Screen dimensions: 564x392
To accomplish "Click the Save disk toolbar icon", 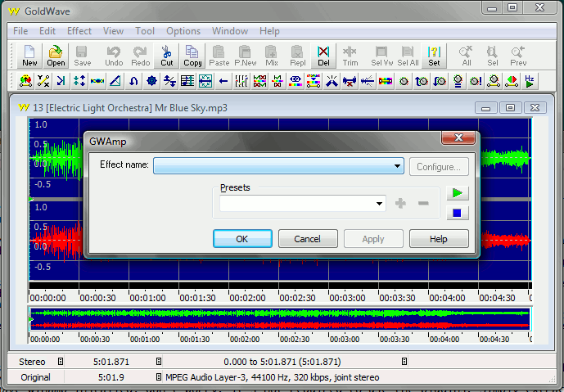I will point(82,56).
